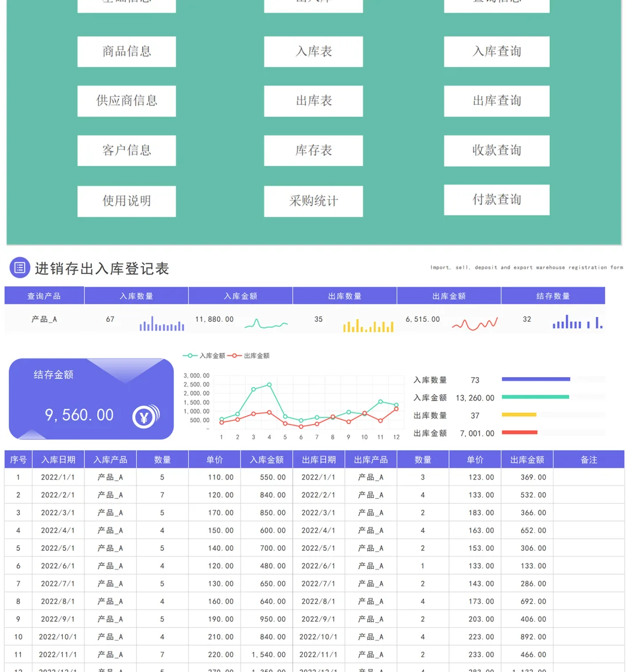This screenshot has width=629, height=672.
Task: Select 2022/9/1 inbound date cell
Action: (x=58, y=620)
